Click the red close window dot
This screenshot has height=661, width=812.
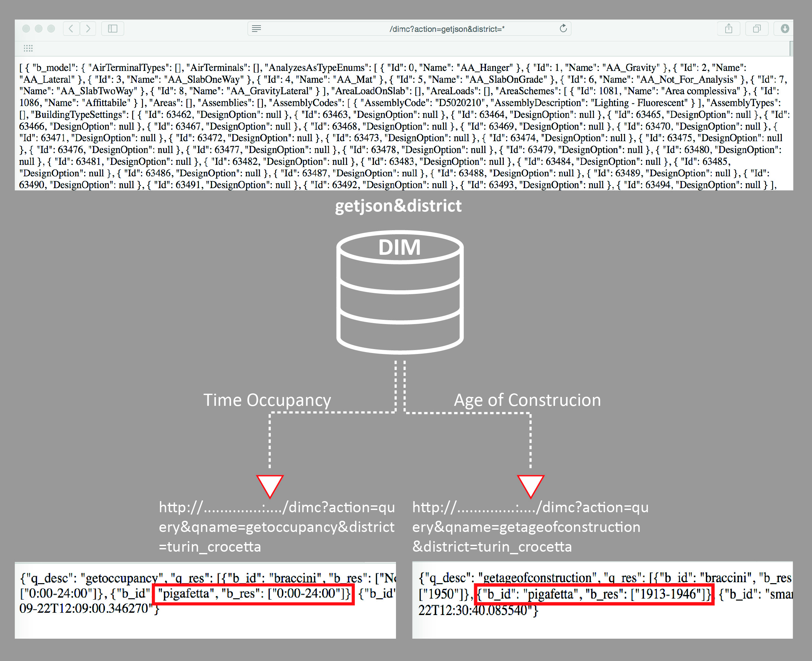pyautogui.click(x=26, y=29)
